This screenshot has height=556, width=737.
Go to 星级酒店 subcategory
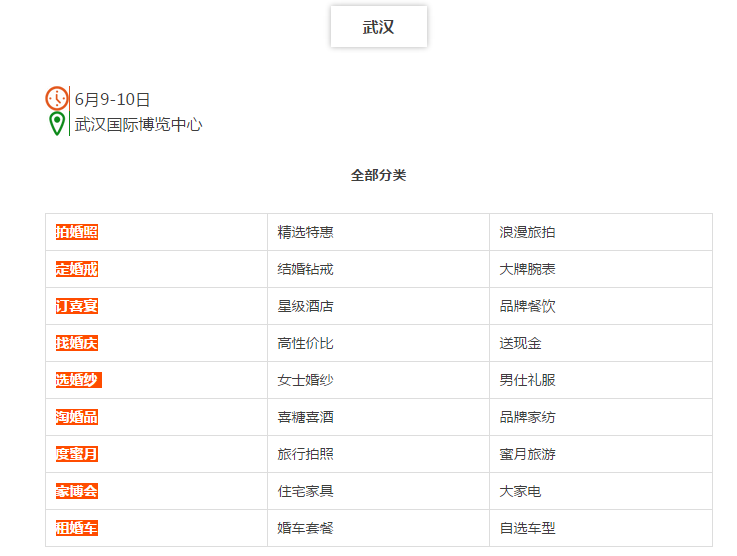click(x=306, y=306)
